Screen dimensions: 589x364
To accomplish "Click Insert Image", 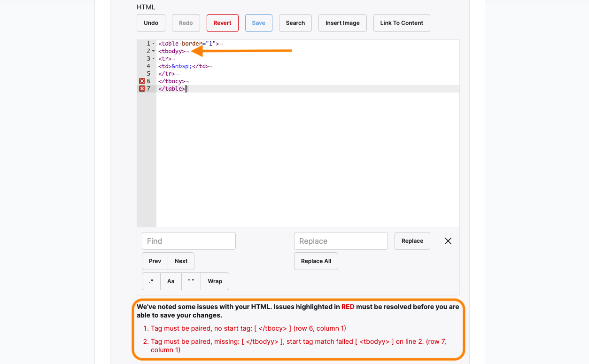I will (342, 23).
